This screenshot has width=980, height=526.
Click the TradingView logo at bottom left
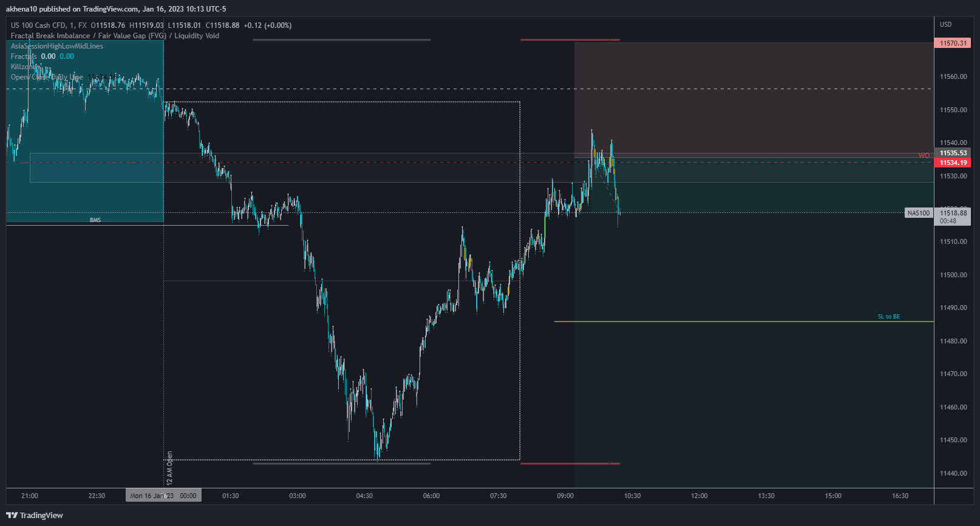pyautogui.click(x=35, y=515)
